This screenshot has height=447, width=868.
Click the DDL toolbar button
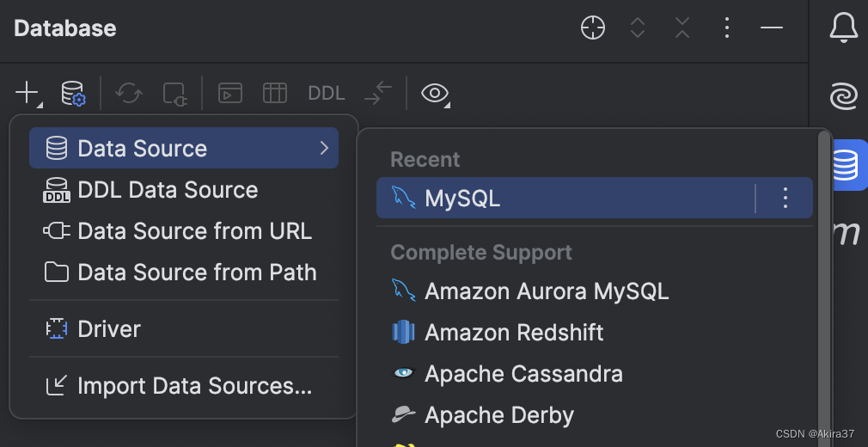tap(326, 93)
